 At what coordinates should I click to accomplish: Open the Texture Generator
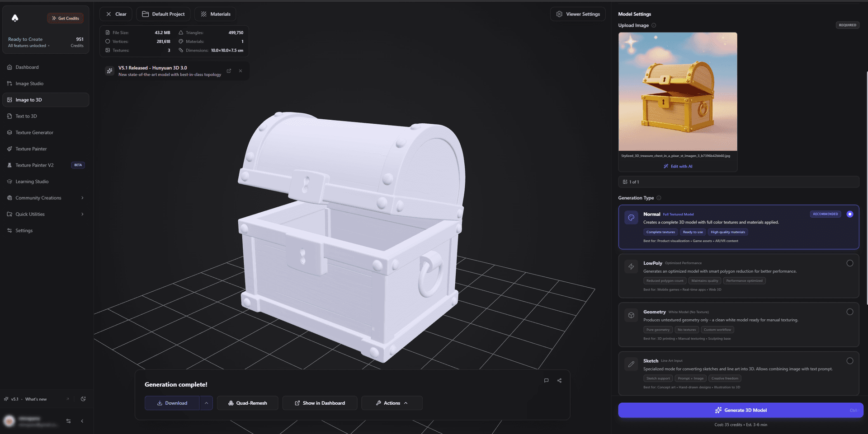34,132
